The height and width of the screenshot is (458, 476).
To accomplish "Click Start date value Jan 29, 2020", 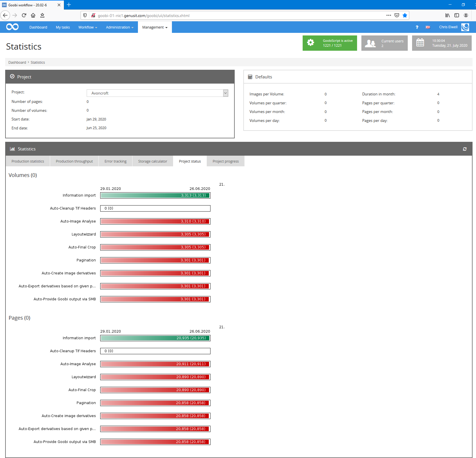I will [x=96, y=119].
